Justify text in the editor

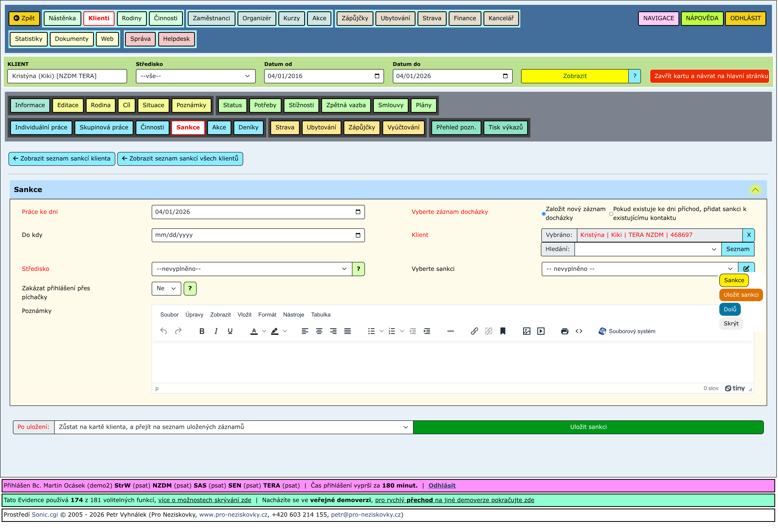point(348,331)
